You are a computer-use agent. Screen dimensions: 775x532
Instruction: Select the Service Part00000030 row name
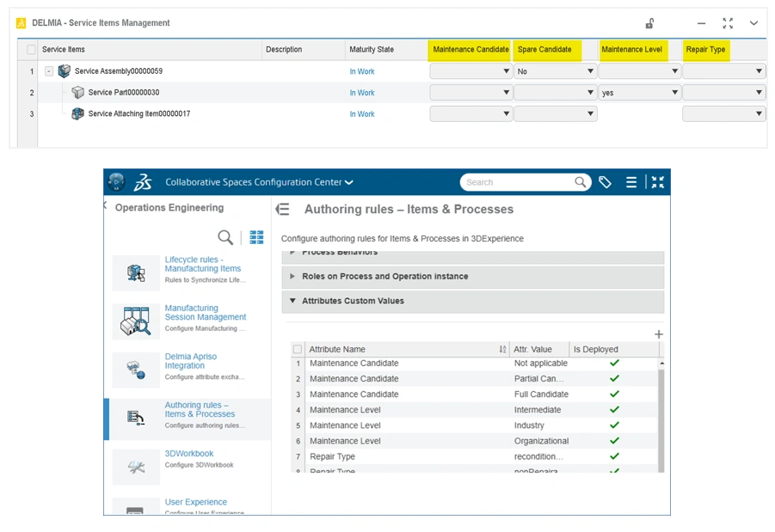[124, 92]
